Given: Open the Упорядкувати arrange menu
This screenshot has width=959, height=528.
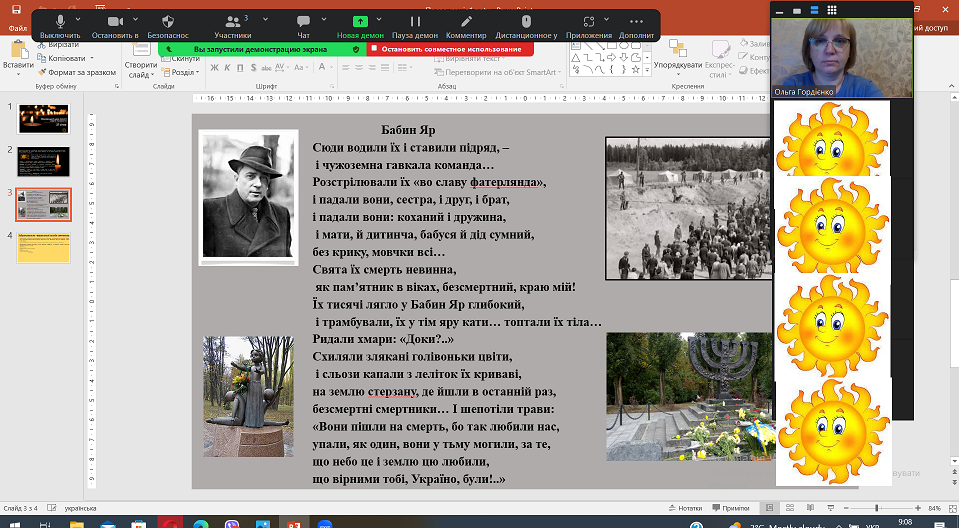Looking at the screenshot, I should [678, 56].
